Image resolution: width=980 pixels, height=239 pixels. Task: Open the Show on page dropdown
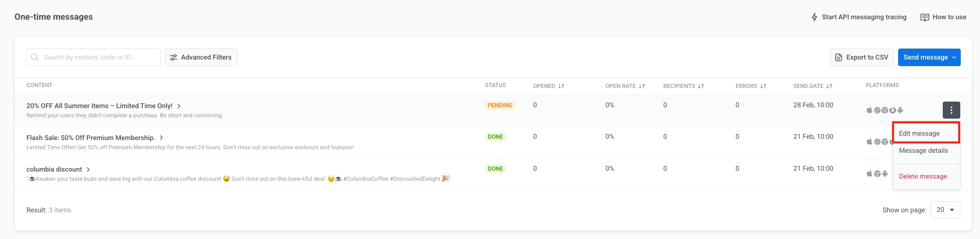[945, 210]
